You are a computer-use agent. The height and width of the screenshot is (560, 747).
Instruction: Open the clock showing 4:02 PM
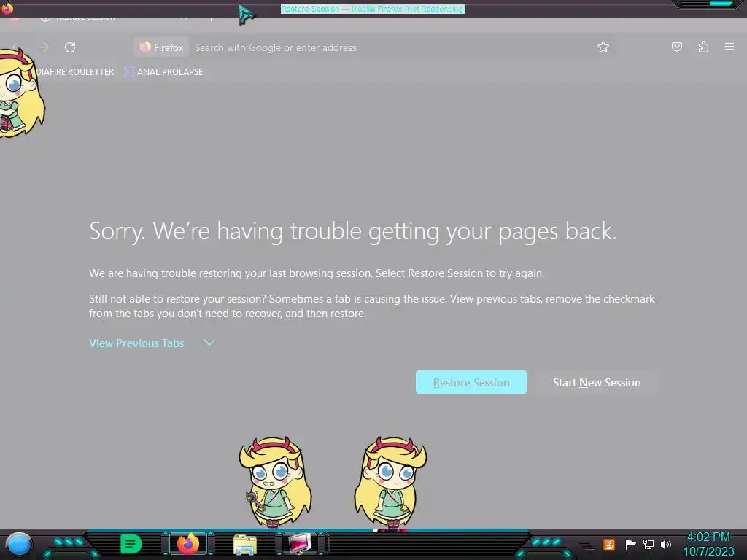708,544
